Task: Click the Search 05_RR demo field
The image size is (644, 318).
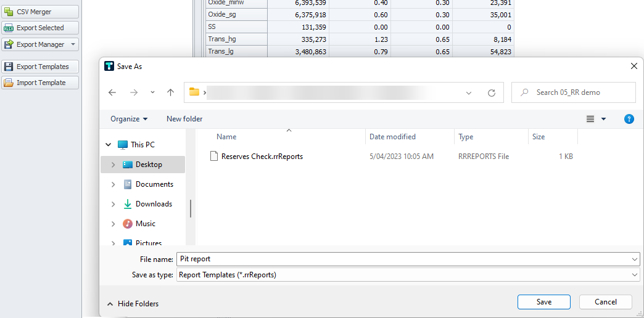Action: (x=573, y=92)
